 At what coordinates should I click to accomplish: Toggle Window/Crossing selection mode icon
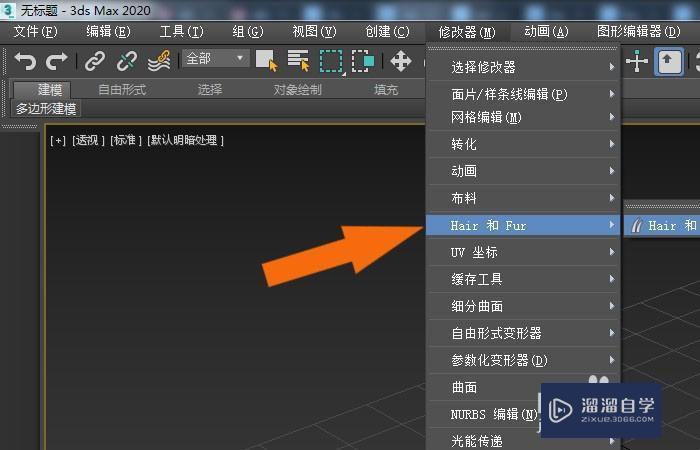[362, 61]
